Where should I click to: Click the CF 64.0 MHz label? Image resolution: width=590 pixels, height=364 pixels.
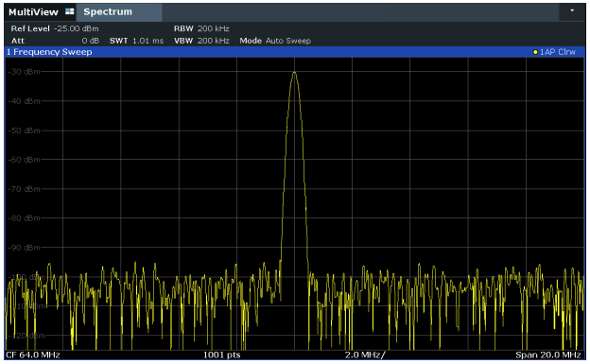coord(33,355)
